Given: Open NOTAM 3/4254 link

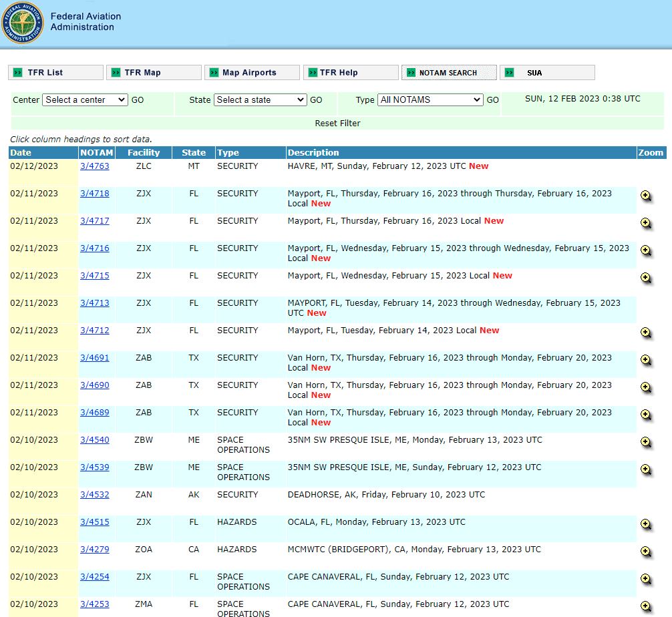Looking at the screenshot, I should (x=95, y=578).
